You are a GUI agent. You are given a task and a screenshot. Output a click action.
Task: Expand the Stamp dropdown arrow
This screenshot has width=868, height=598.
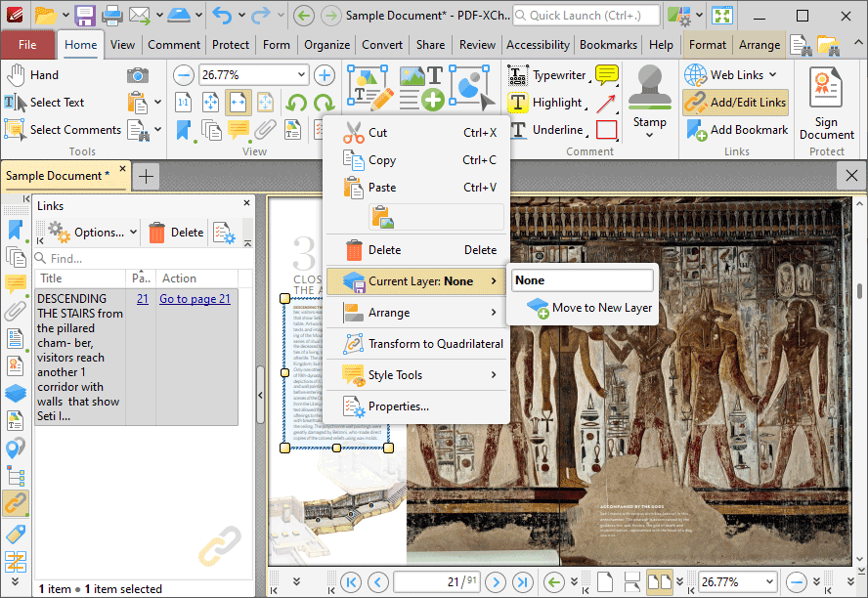(x=649, y=135)
